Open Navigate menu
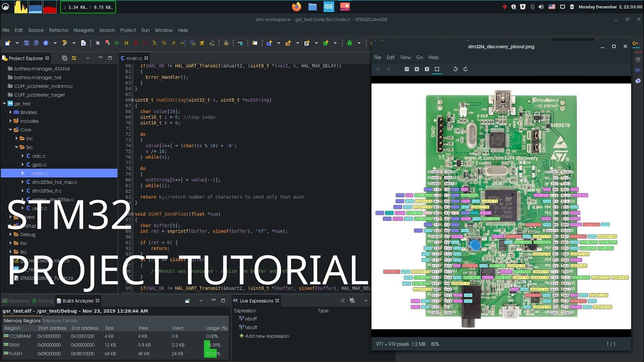This screenshot has width=644, height=362. (x=84, y=30)
